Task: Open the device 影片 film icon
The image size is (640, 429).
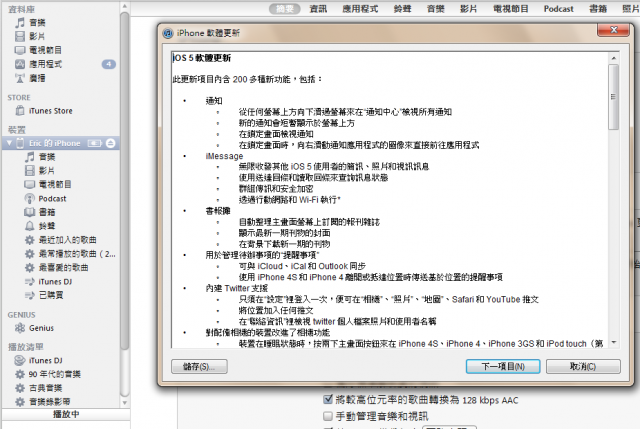Action: click(30, 171)
